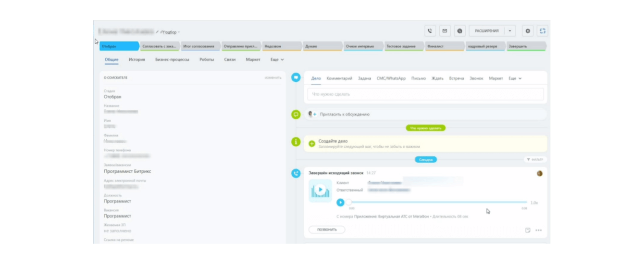
Task: Click the envelope email icon in header
Action: click(445, 31)
